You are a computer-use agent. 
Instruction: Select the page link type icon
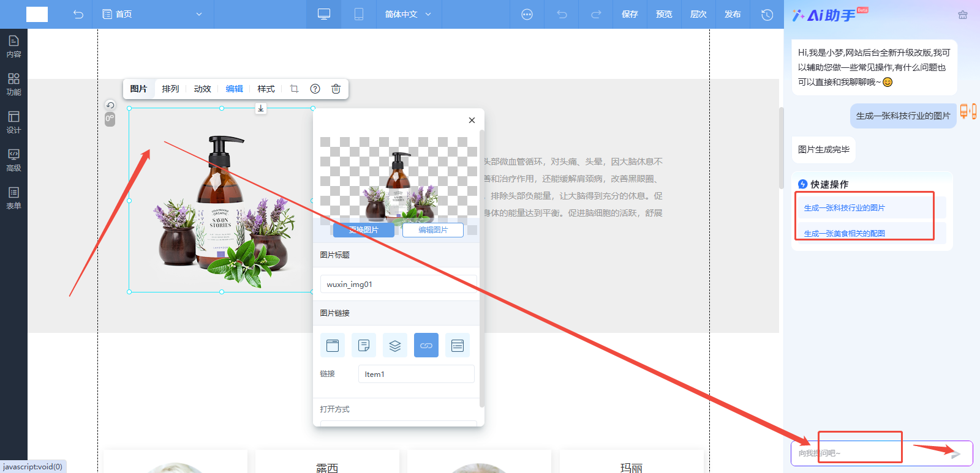333,346
